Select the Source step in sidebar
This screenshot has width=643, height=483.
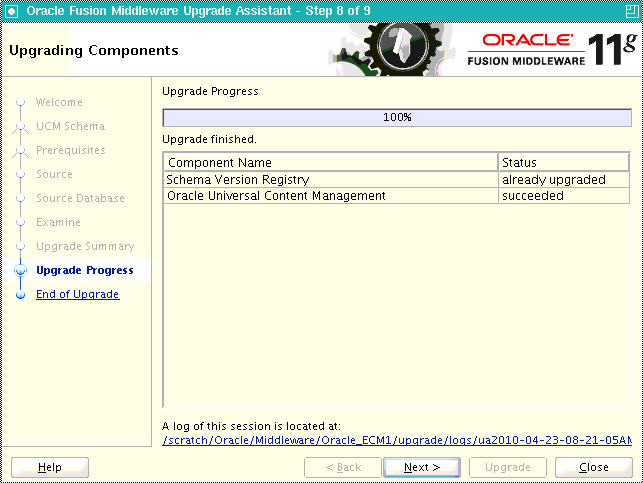(x=54, y=174)
